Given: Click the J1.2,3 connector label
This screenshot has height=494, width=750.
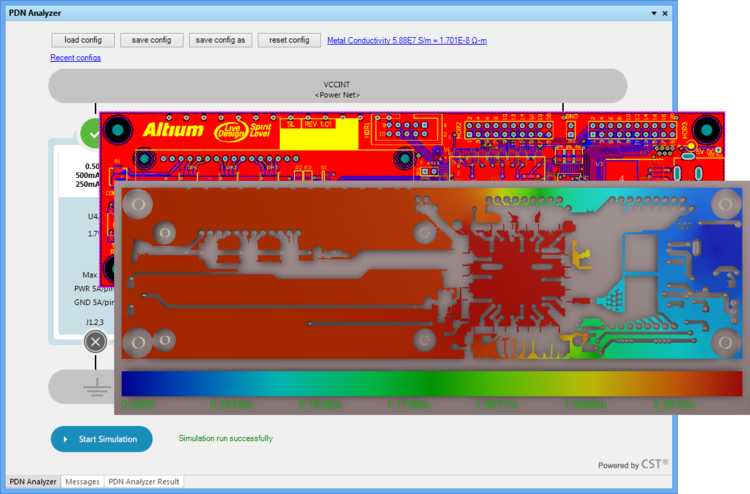Looking at the screenshot, I should click(95, 322).
